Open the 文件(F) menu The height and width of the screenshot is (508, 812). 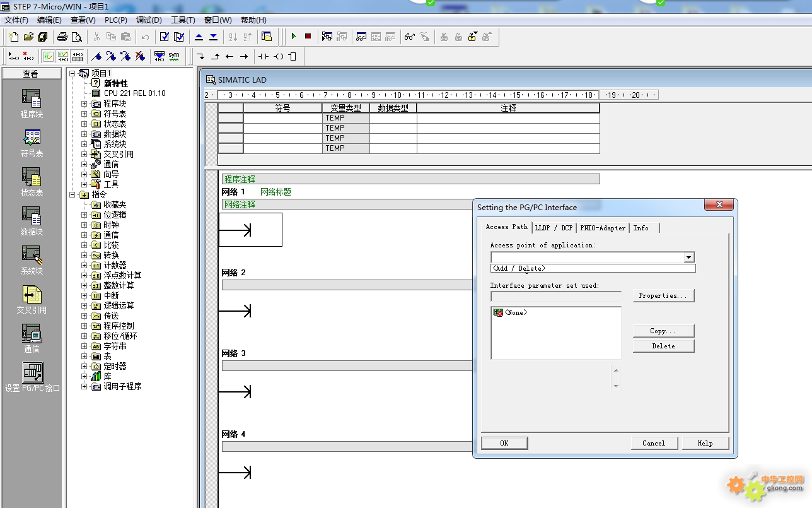click(x=16, y=20)
